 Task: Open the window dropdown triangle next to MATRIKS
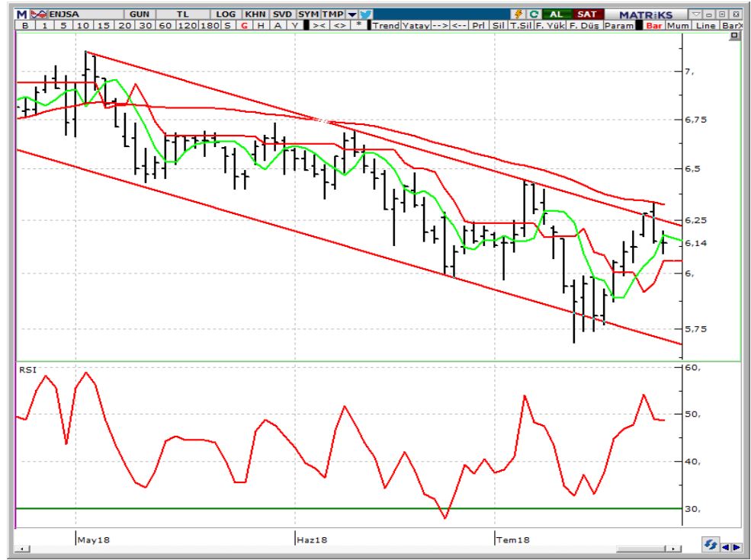pyautogui.click(x=696, y=14)
